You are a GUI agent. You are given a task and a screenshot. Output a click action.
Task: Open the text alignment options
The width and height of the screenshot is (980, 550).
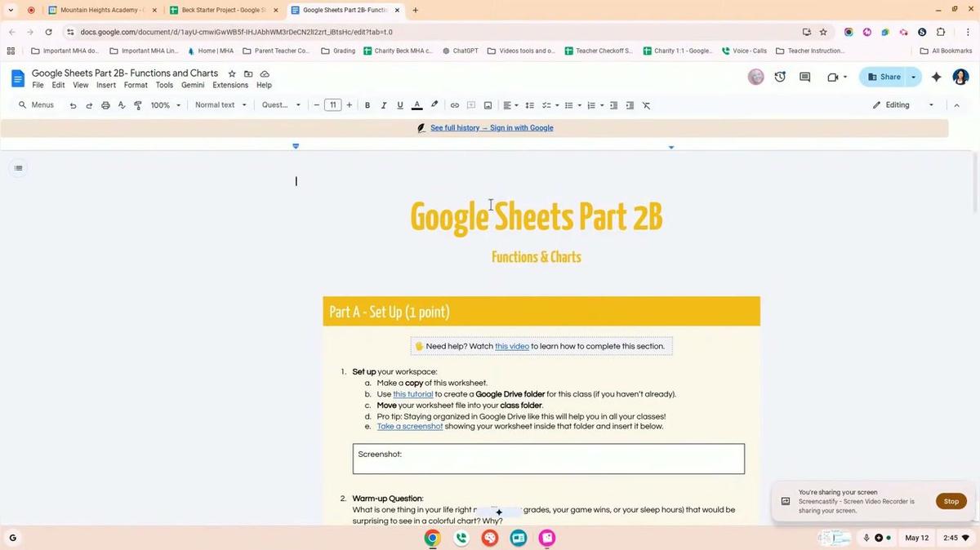click(510, 105)
